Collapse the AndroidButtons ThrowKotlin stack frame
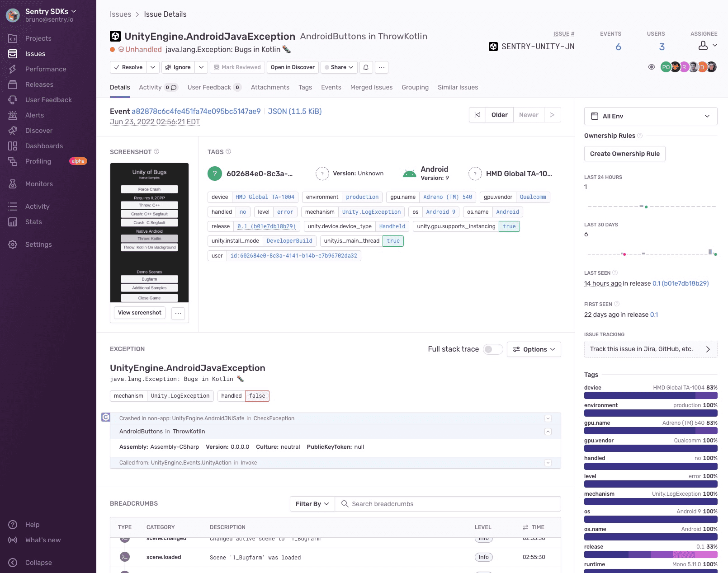Screen dimensions: 728x573 point(548,432)
